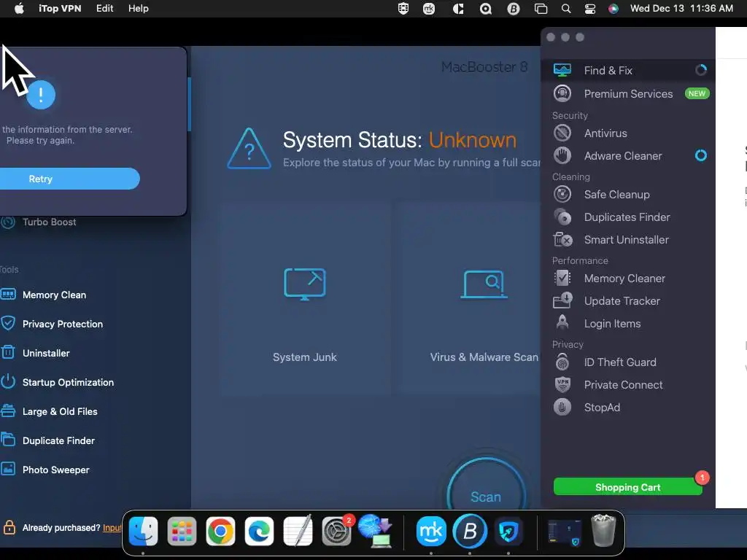747x560 pixels.
Task: Click Siri icon in menu bar
Action: point(613,9)
